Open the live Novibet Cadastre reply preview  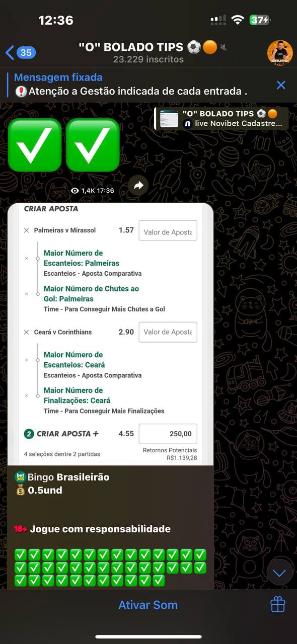[221, 119]
